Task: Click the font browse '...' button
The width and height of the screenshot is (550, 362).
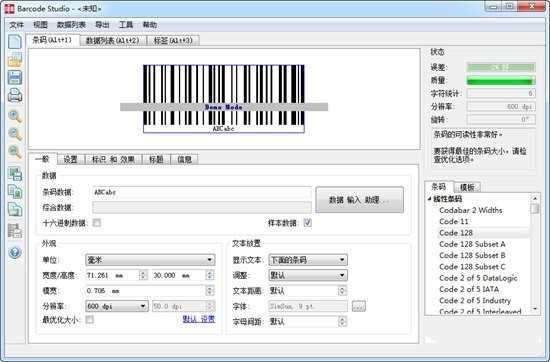Action: click(358, 306)
